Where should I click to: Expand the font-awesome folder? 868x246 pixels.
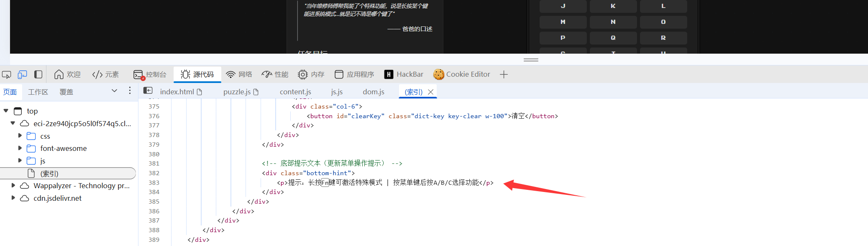click(20, 148)
